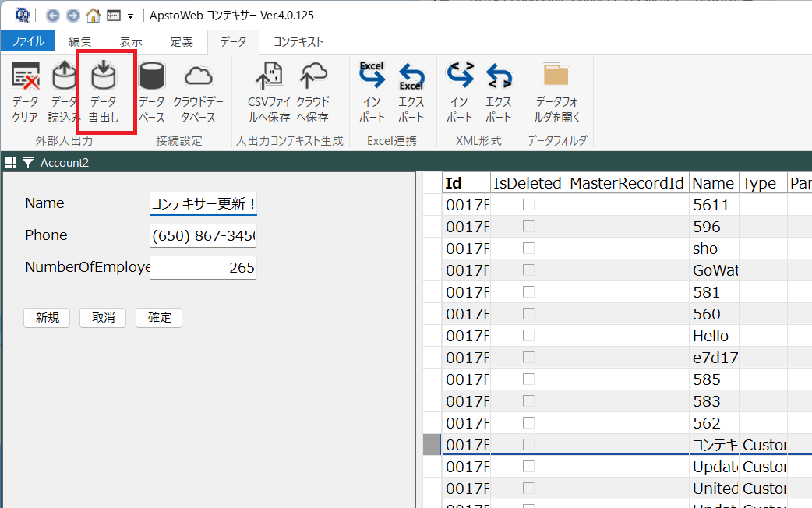Click the forward arrow in title bar

73,16
